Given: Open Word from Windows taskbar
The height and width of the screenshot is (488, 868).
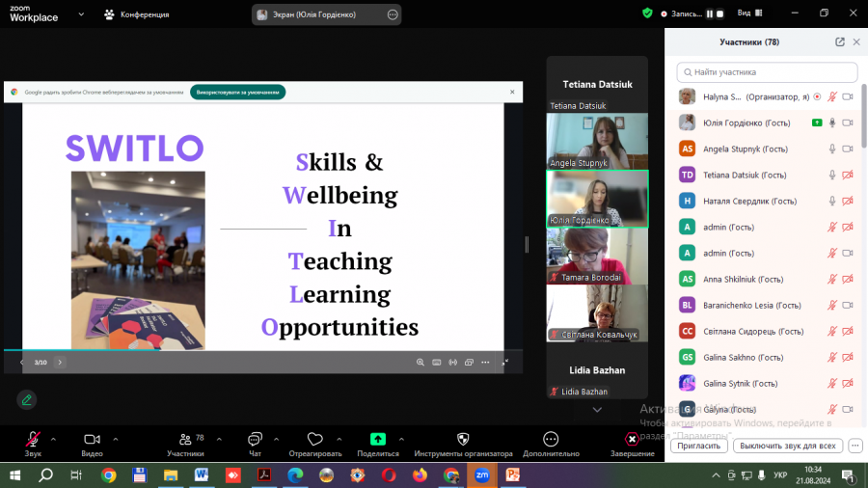Looking at the screenshot, I should click(202, 475).
